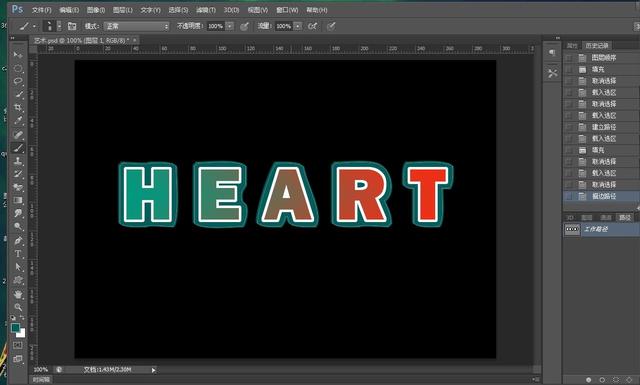This screenshot has height=385, width=640.
Task: Open status bar document info arrow
Action: pos(153,370)
